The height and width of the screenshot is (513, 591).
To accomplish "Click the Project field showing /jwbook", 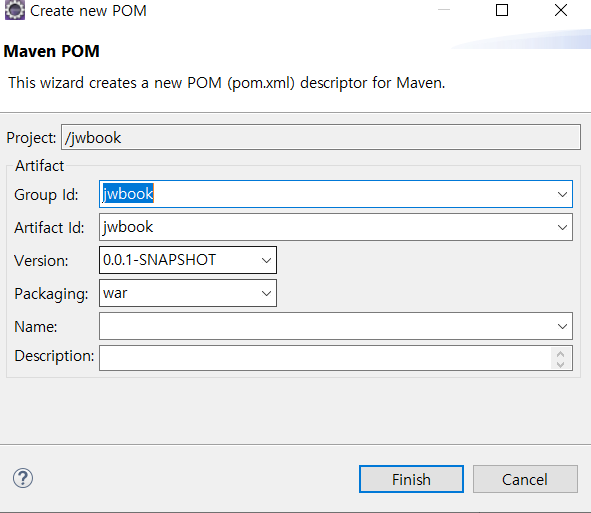I will [321, 137].
